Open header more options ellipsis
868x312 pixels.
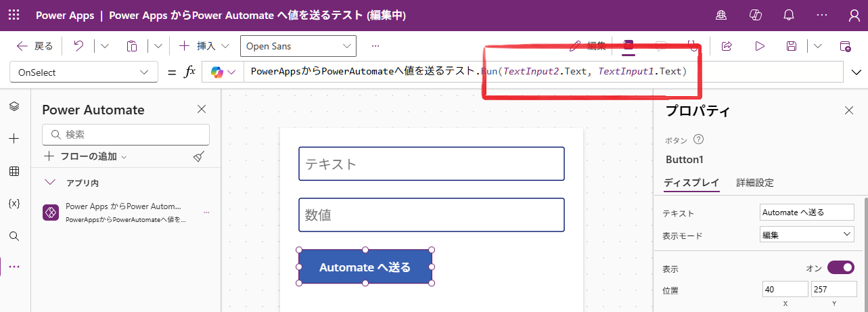[x=821, y=15]
